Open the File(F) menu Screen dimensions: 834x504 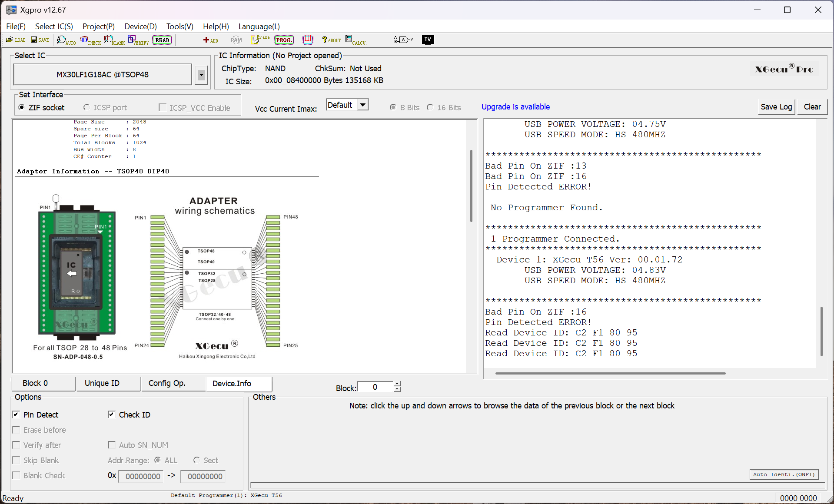point(16,27)
